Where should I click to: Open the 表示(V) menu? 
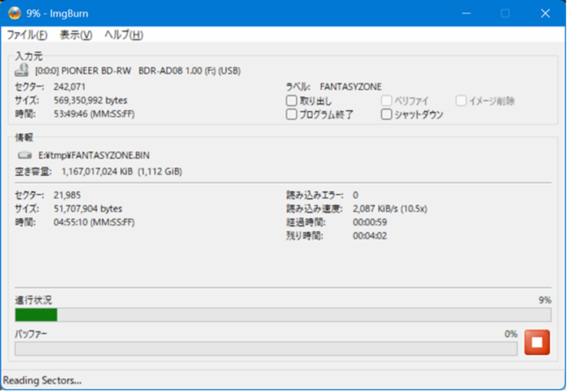pyautogui.click(x=76, y=35)
